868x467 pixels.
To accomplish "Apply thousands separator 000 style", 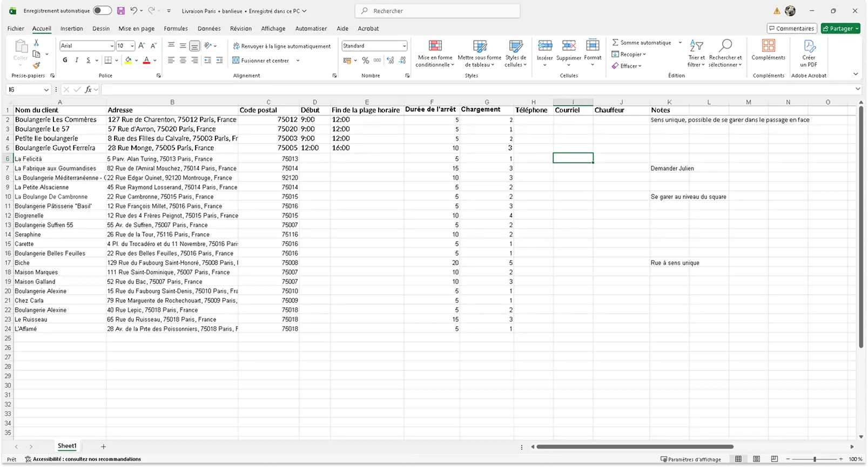I will tap(377, 60).
